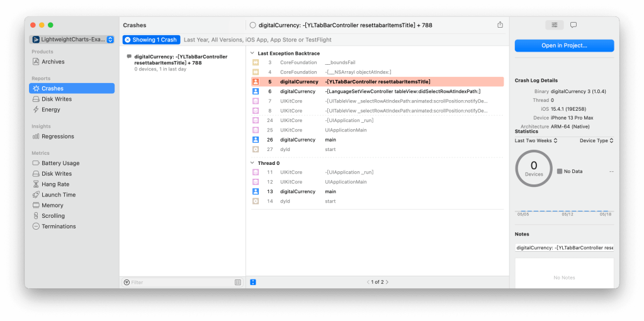Select the Hang Rate metric
The image size is (644, 321).
point(55,184)
